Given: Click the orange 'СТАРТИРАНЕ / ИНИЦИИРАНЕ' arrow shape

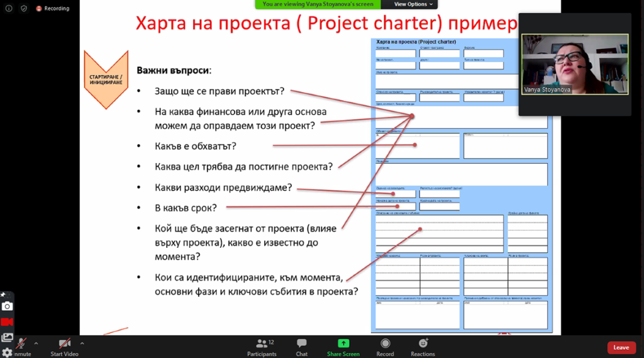Looking at the screenshot, I should click(x=106, y=79).
